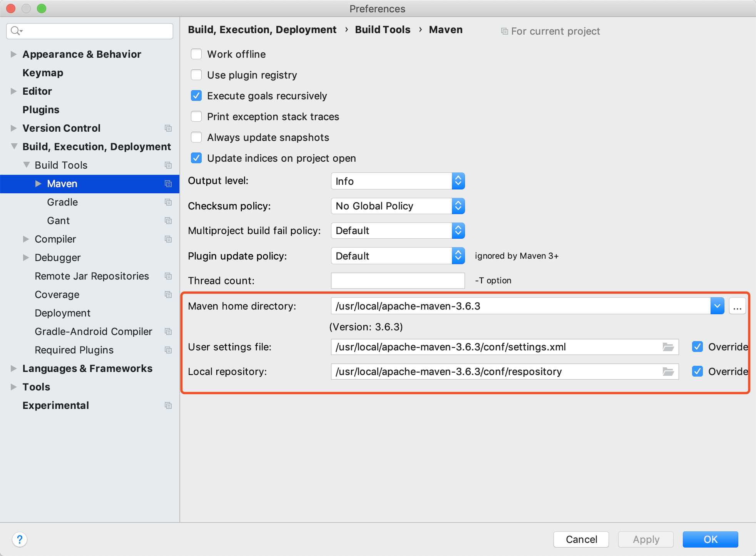Click the Local repository folder icon
Viewport: 756px width, 556px height.
[669, 371]
